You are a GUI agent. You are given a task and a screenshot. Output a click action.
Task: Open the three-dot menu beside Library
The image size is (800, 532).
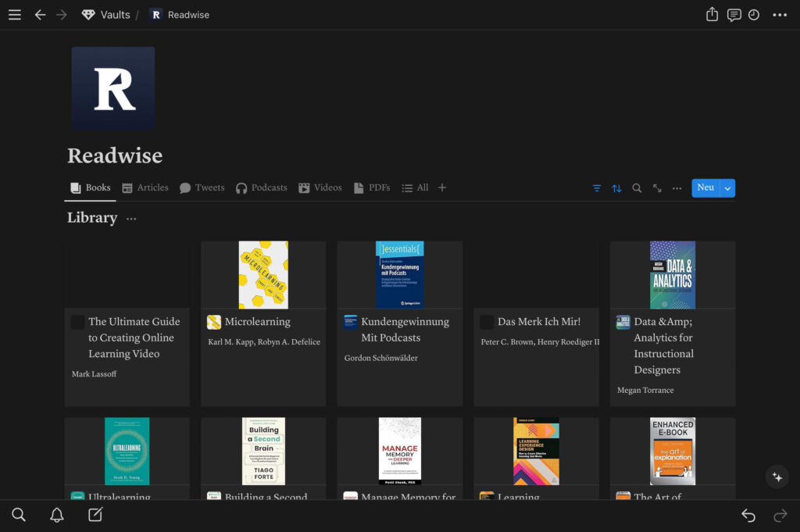coord(130,219)
